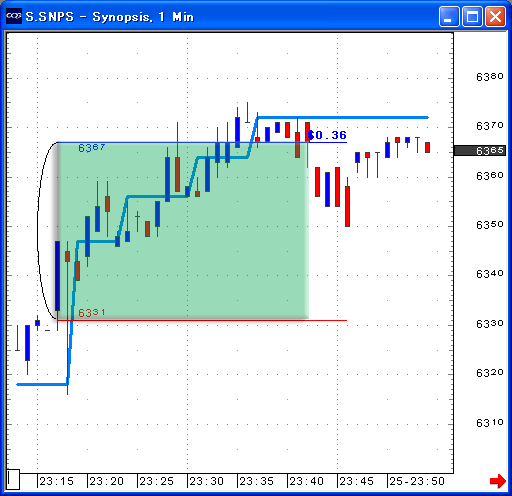512x496 pixels.
Task: Click the 23:25 time axis label
Action: [156, 481]
